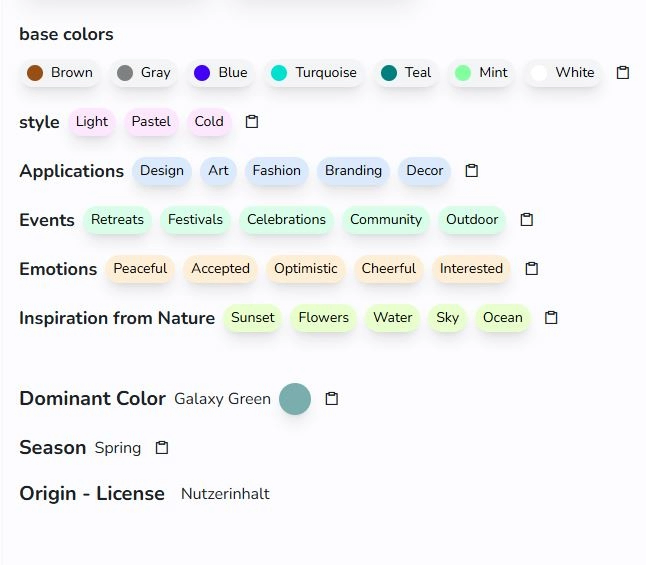Select the Teal base color chip
Screen dimensions: 646x565
click(x=406, y=73)
